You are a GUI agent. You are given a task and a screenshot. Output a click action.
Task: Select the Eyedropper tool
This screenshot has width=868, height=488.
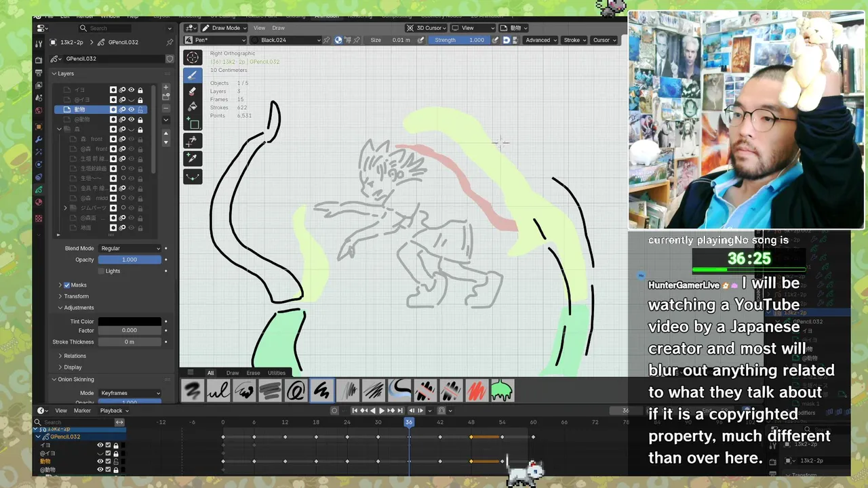pyautogui.click(x=193, y=159)
